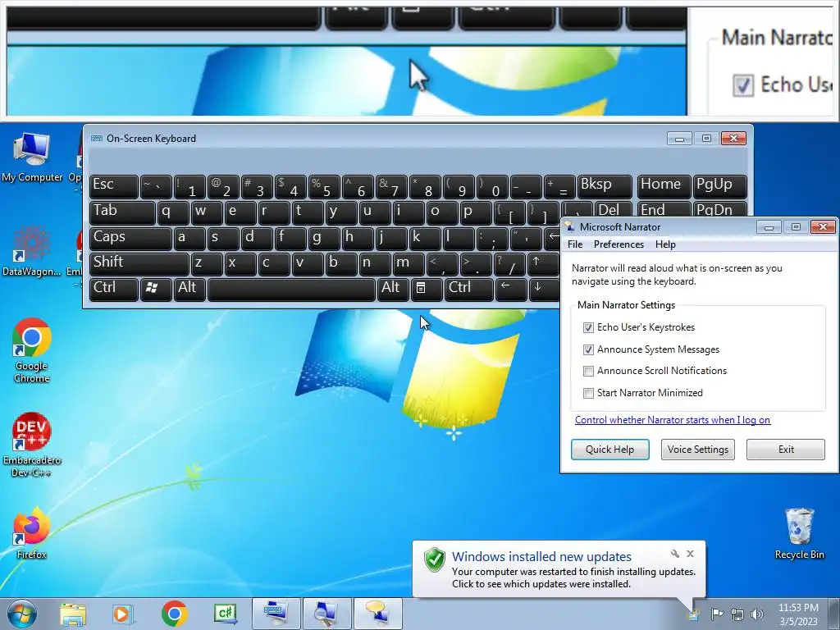The height and width of the screenshot is (630, 840).
Task: Dismiss the Windows updates notification balloon
Action: click(691, 554)
